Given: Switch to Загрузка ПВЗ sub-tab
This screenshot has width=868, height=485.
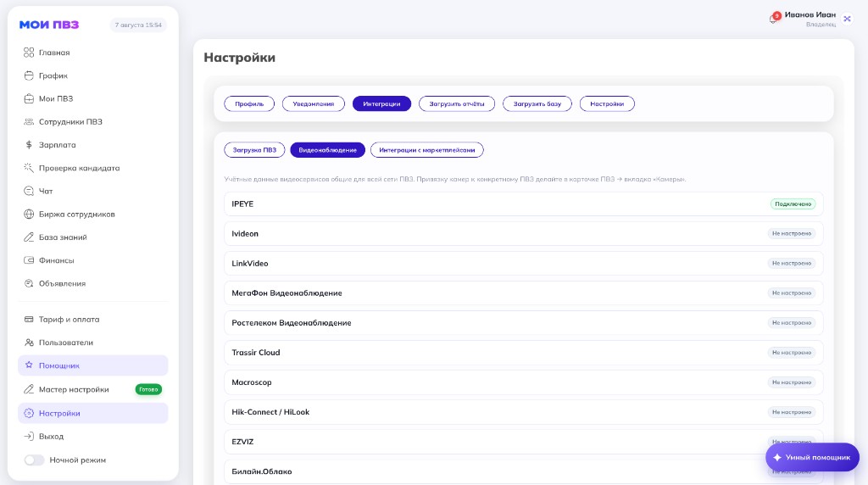Looking at the screenshot, I should (x=254, y=150).
